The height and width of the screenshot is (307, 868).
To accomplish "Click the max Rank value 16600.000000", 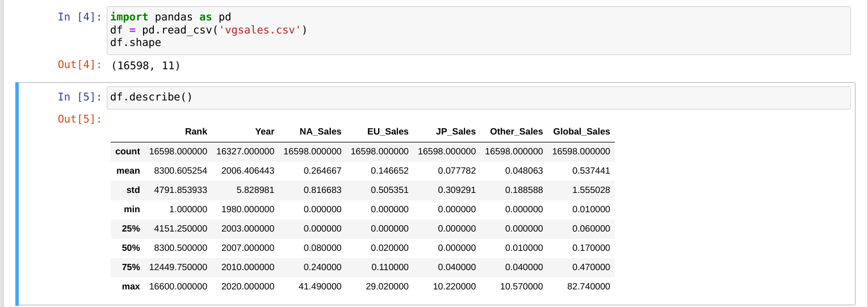I will 178,287.
